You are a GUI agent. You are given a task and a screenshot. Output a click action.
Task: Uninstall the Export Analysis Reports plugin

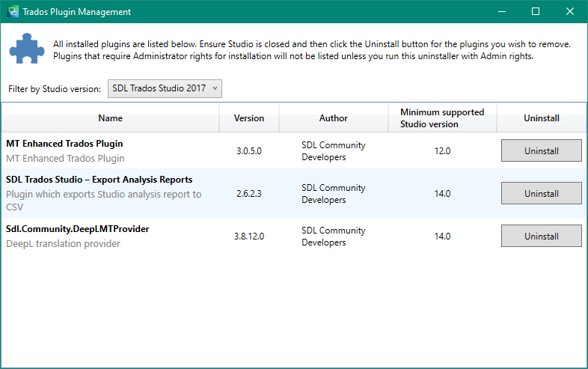click(541, 193)
